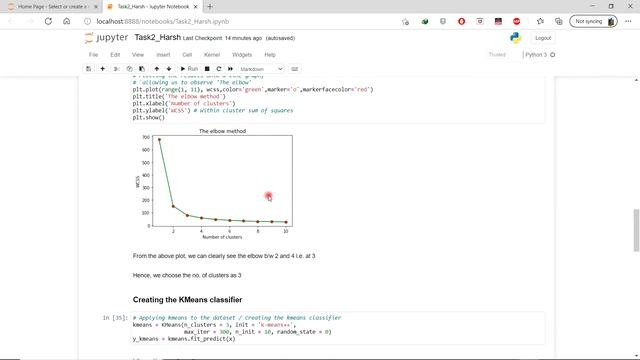Move selected cell up arrow
640x360 pixels.
156,69
